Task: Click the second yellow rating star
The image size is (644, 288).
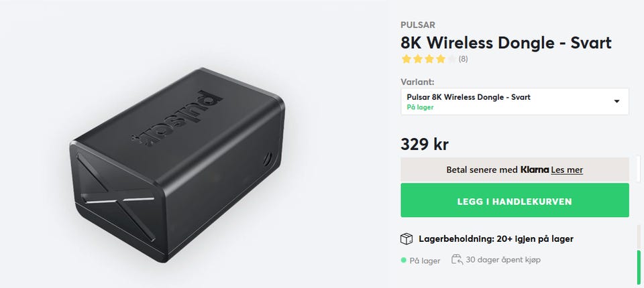Action: point(418,59)
